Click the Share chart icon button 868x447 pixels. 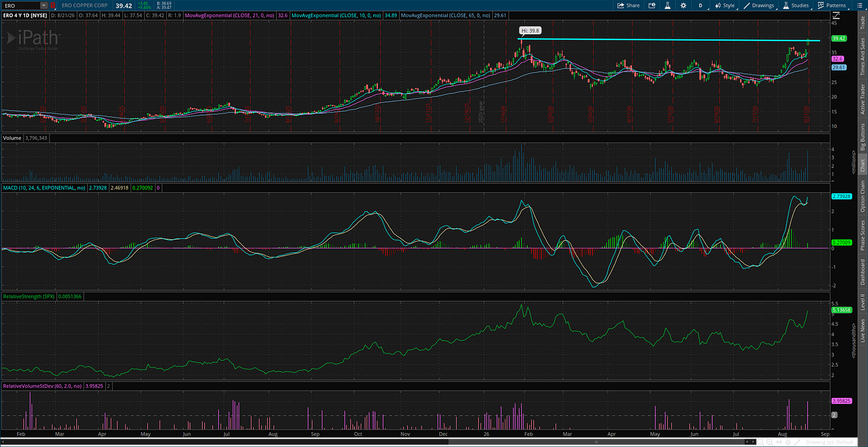click(628, 5)
